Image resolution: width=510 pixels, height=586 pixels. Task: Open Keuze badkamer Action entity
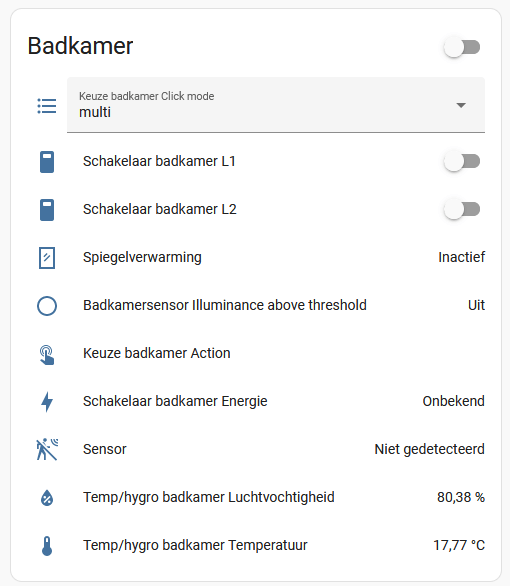[x=157, y=353]
